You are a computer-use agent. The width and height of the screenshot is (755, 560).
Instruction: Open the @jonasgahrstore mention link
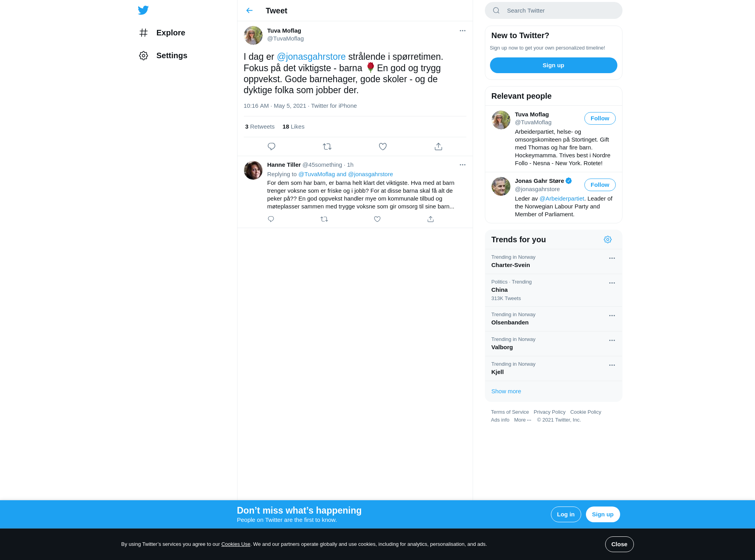click(x=311, y=57)
